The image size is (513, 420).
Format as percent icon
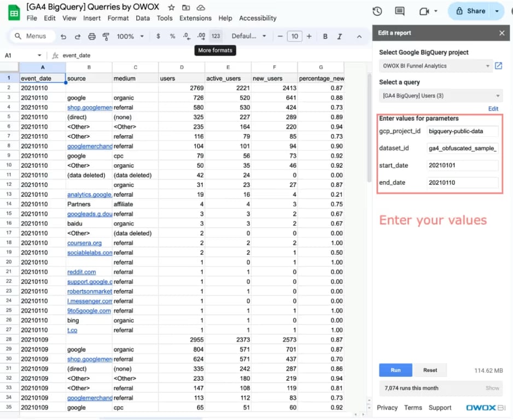tap(172, 36)
